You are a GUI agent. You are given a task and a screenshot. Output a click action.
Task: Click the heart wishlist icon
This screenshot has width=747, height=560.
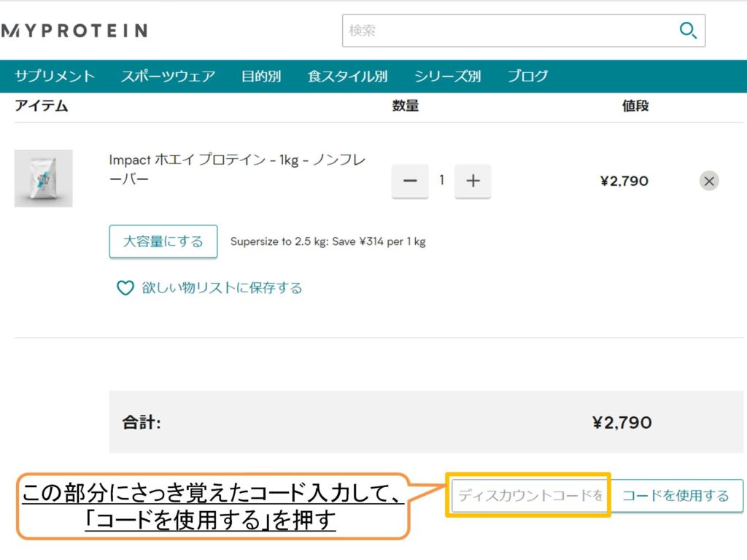pos(125,287)
